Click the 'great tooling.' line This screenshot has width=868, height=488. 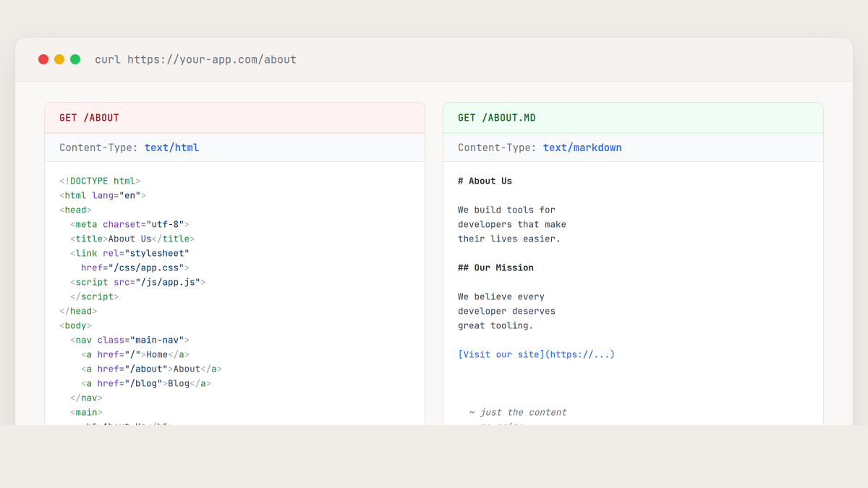(x=495, y=325)
